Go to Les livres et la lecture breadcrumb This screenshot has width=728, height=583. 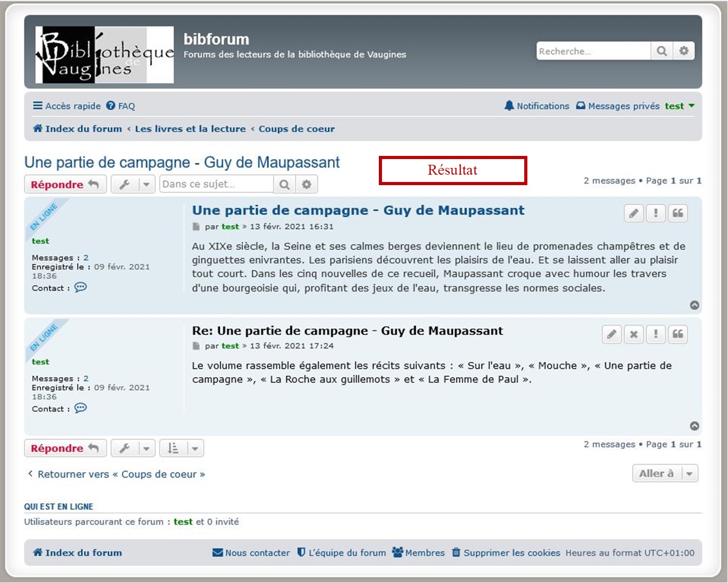click(190, 129)
